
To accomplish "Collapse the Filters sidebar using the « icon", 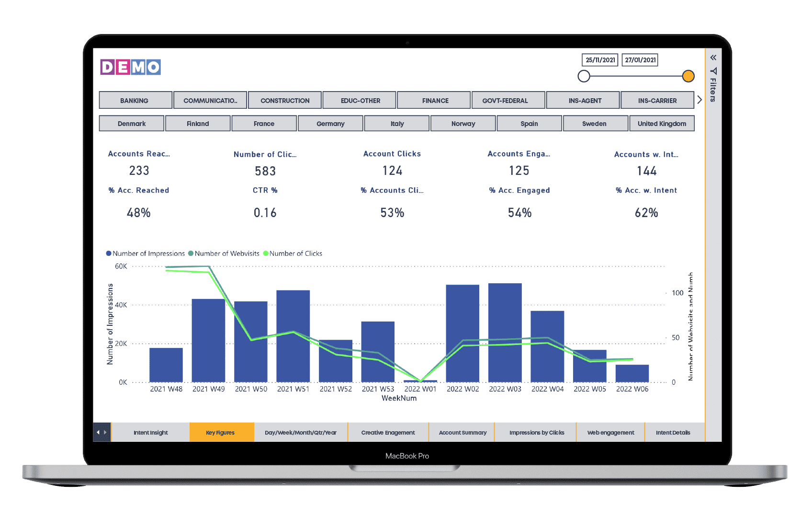I will 713,57.
